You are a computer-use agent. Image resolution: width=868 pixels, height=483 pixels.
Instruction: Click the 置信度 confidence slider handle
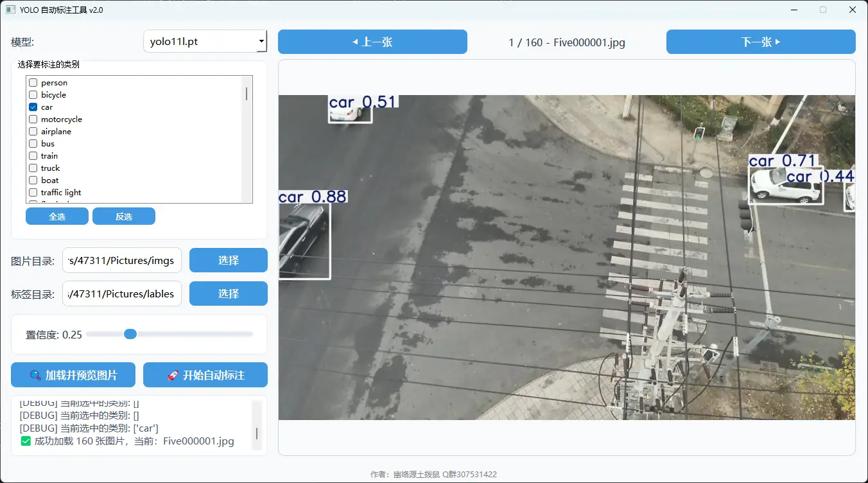point(130,334)
